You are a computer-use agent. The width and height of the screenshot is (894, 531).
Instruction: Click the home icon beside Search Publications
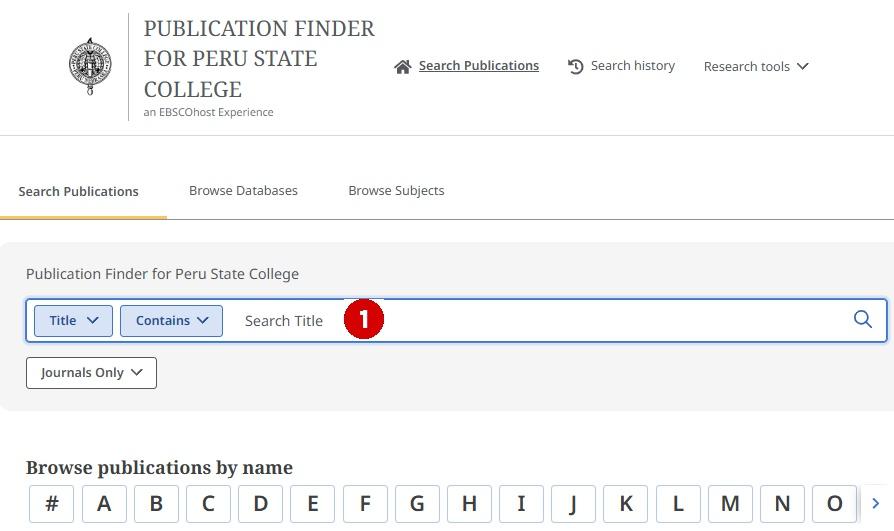pos(403,67)
